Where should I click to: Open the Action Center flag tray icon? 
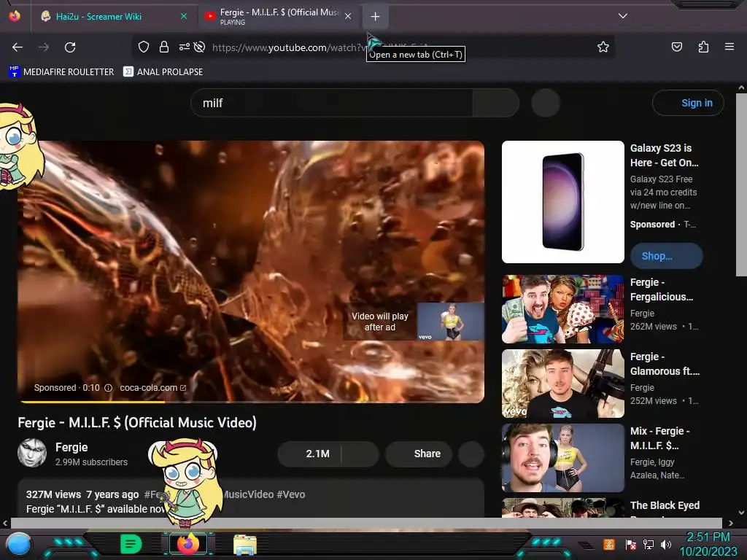[x=630, y=545]
